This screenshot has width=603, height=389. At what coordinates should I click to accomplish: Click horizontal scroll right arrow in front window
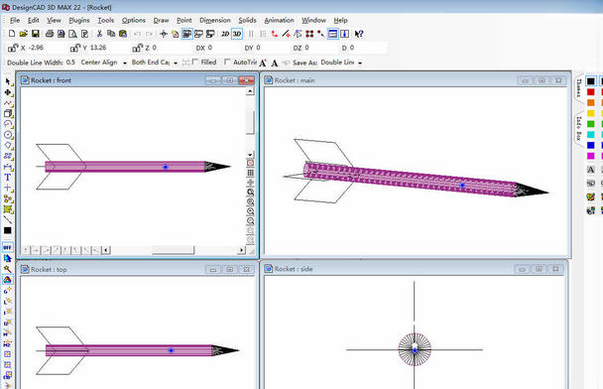point(242,250)
